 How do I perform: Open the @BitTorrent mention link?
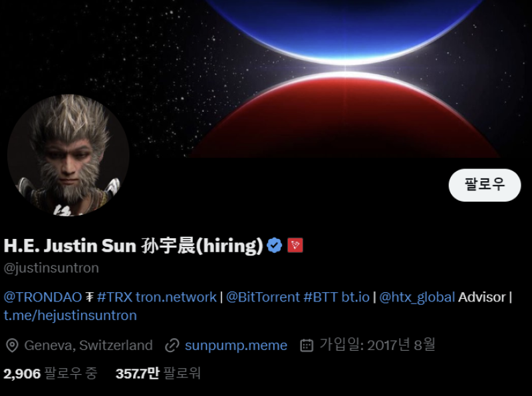pos(263,297)
